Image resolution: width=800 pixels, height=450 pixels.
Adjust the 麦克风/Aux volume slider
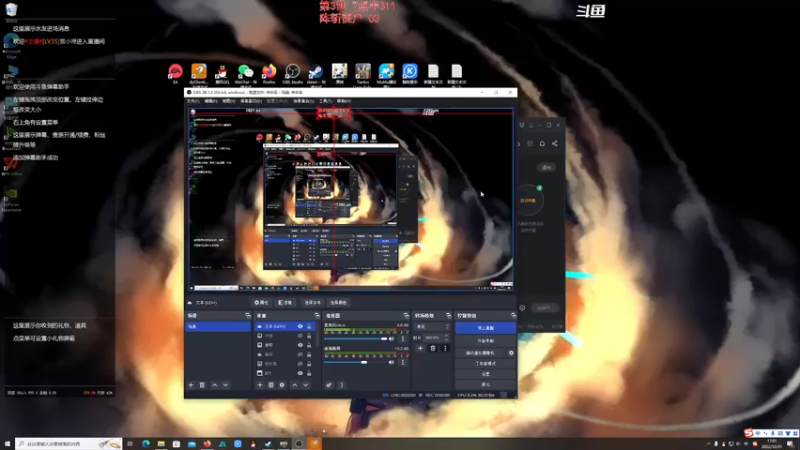pyautogui.click(x=355, y=339)
